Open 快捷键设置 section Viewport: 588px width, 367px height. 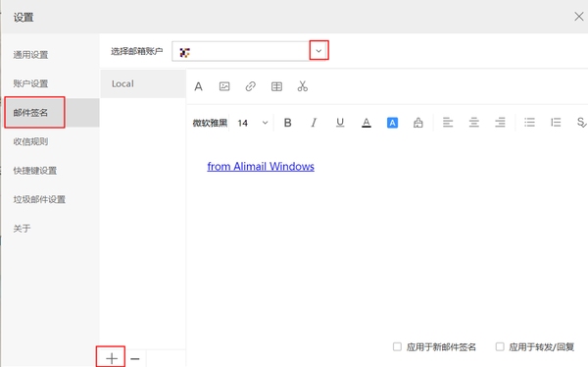35,171
